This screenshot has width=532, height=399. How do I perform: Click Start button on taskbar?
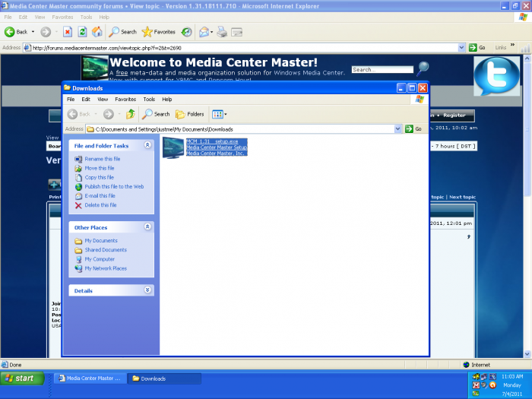[22, 378]
